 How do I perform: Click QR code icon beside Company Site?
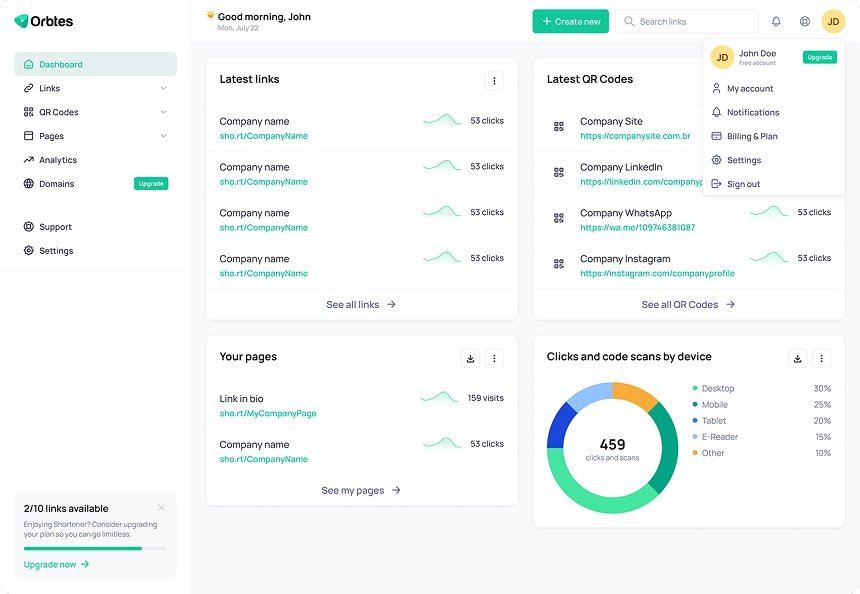point(559,127)
